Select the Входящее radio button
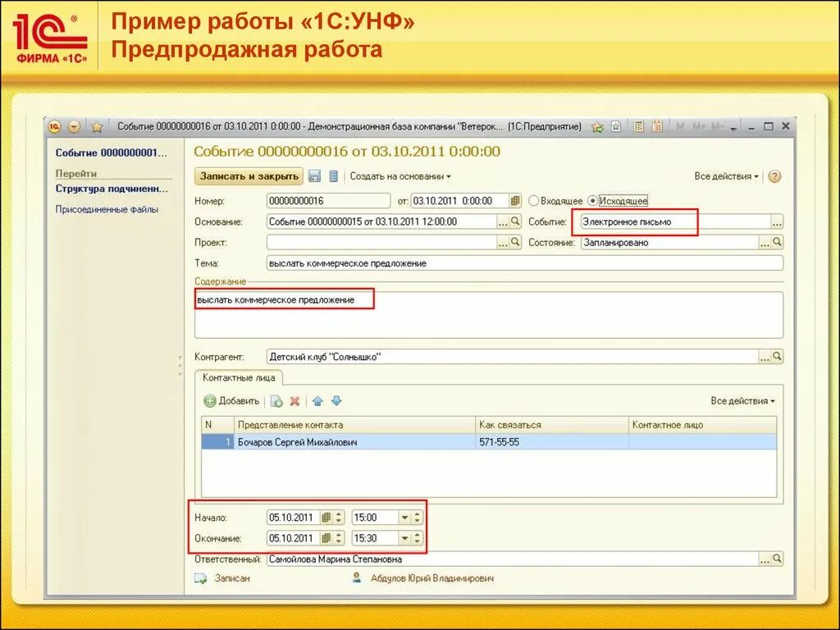This screenshot has height=630, width=840. [533, 201]
